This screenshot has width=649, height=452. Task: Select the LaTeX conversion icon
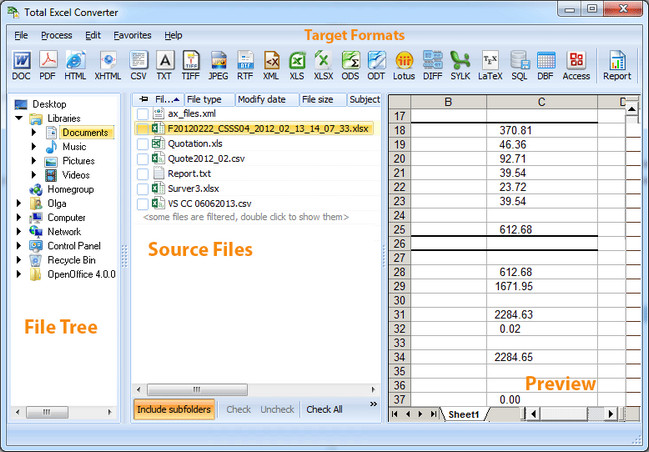(x=490, y=65)
